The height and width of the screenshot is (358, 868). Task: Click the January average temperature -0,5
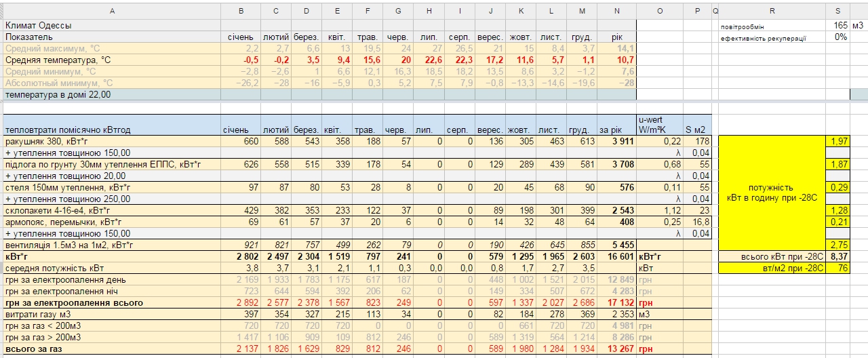click(242, 60)
